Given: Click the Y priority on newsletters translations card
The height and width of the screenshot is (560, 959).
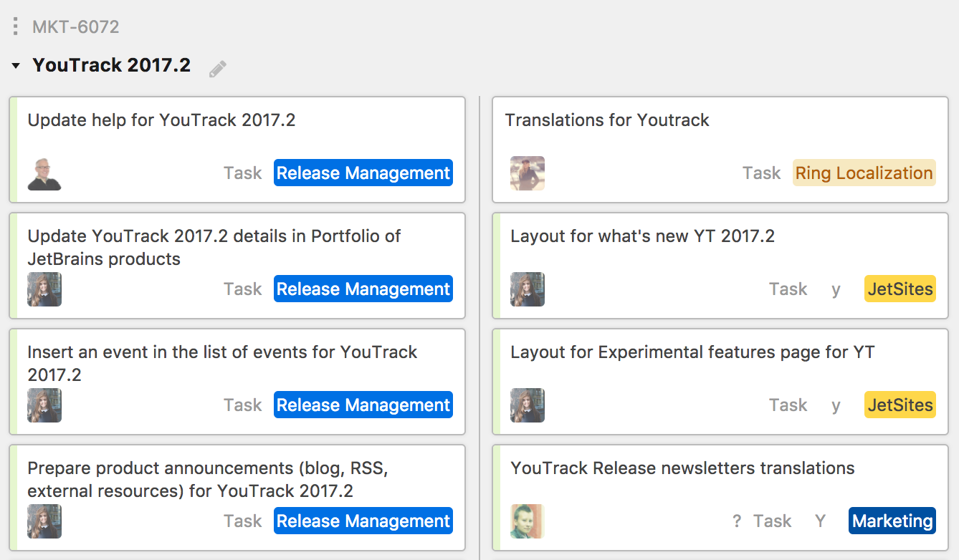Looking at the screenshot, I should [820, 521].
